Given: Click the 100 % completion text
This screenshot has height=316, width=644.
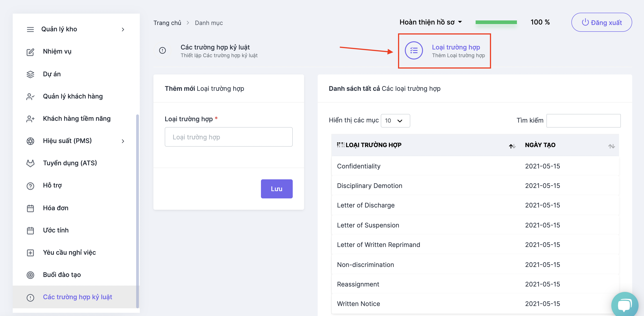Looking at the screenshot, I should click(x=540, y=22).
